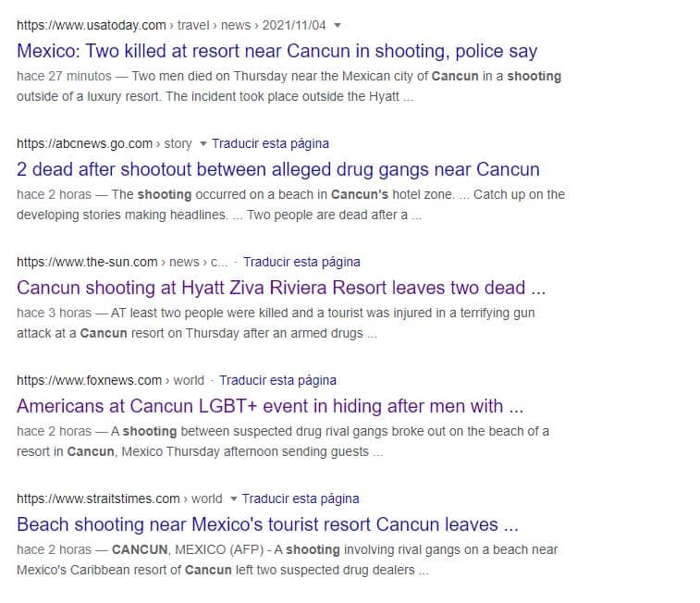Click Traducir esta página for the Straits Times result
The image size is (700, 603).
coord(301,498)
